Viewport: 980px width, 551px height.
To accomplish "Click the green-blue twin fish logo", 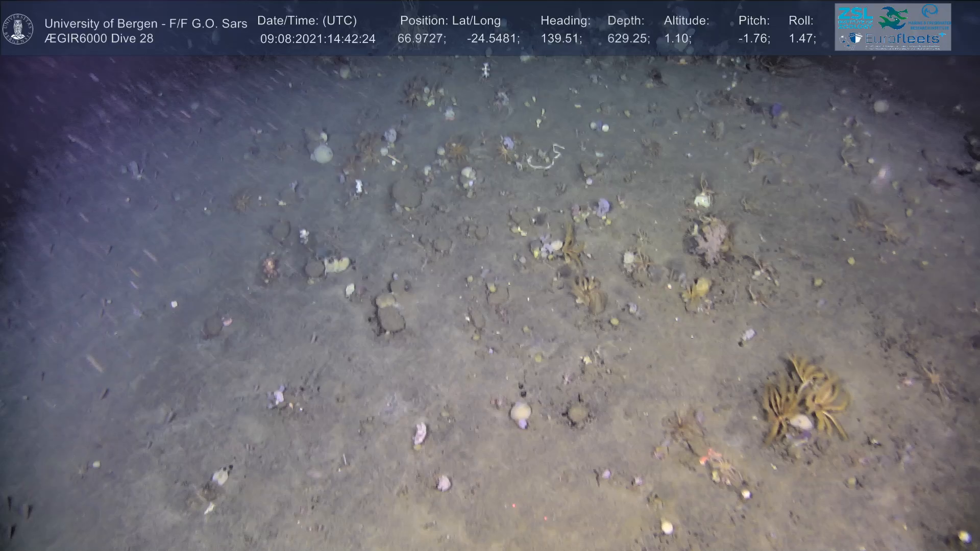I will (893, 18).
